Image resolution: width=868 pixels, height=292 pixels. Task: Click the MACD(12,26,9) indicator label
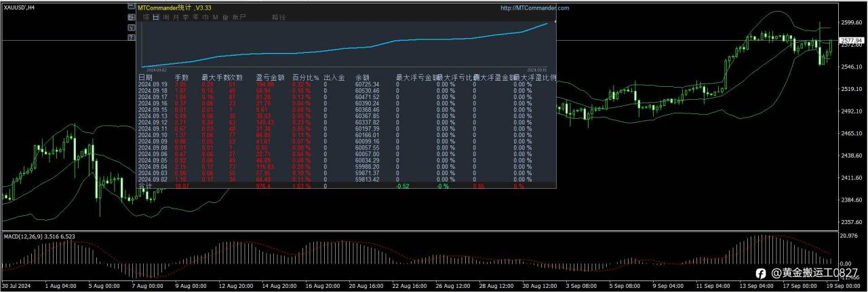(22, 236)
